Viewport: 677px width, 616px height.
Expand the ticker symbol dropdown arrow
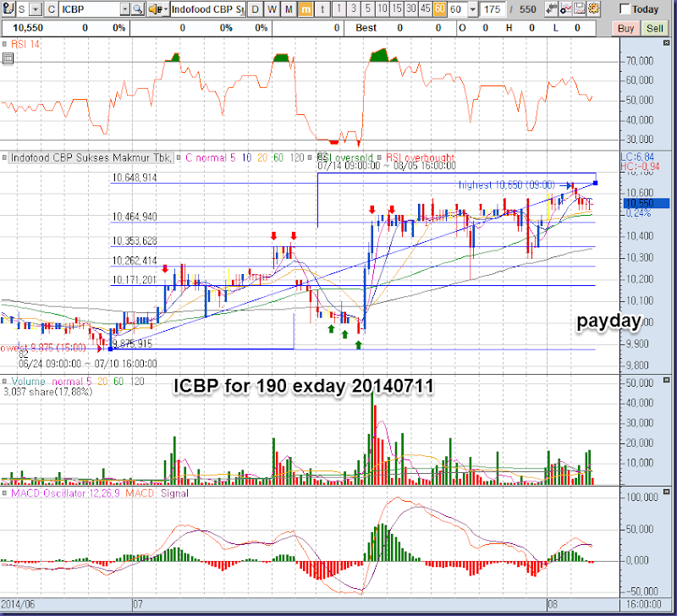tap(124, 9)
